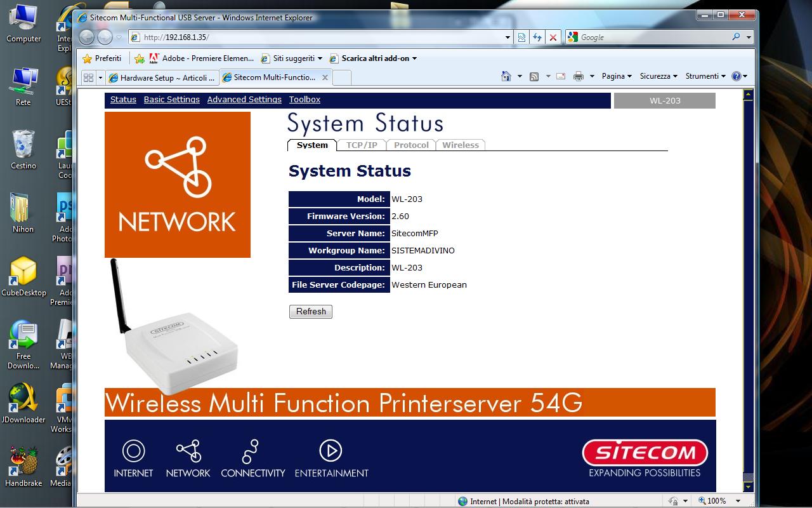Switch to the Wireless status tab

[461, 145]
